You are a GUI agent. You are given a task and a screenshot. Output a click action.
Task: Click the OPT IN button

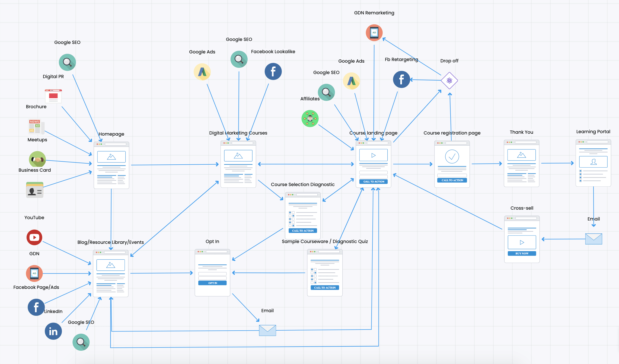pyautogui.click(x=212, y=283)
